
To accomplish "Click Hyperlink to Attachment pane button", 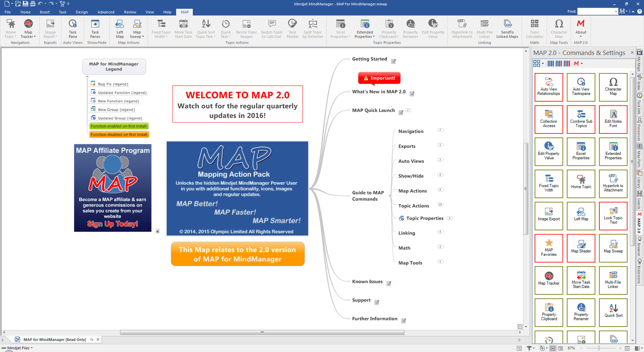I will pos(613,184).
